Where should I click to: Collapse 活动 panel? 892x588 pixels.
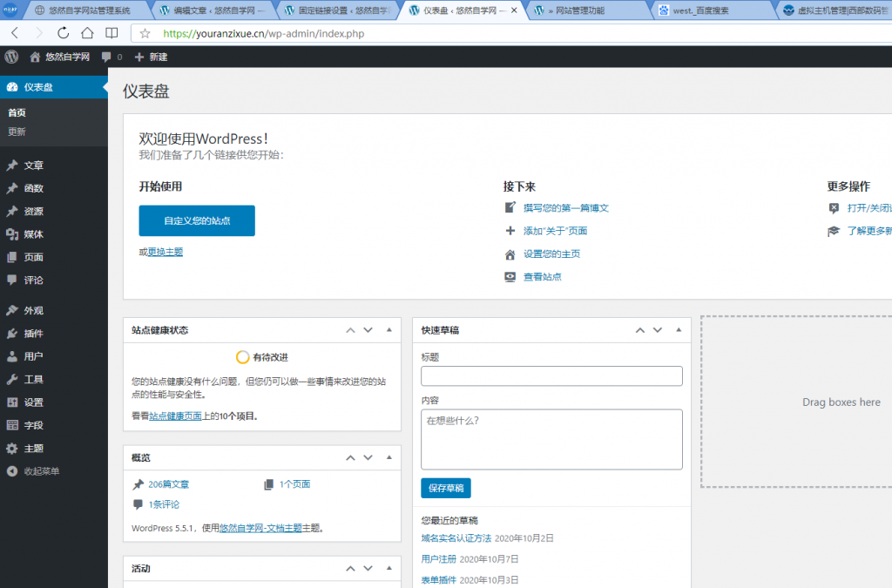click(x=389, y=568)
